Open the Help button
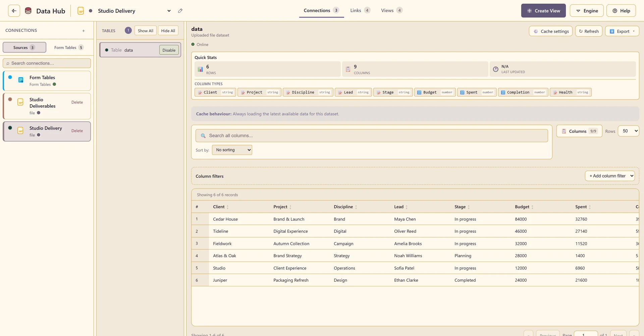Image resolution: width=644 pixels, height=336 pixels. pos(621,11)
